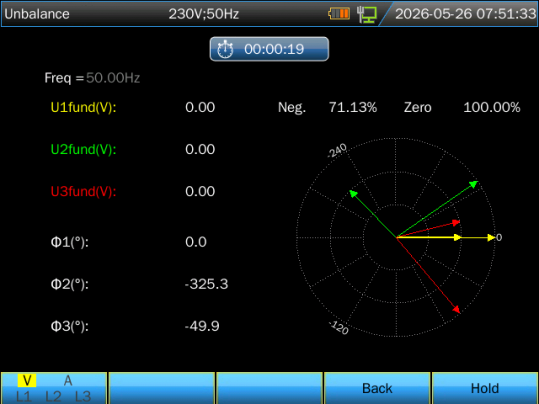Screen dimensions: 539x404
Task: Switch to the A current mode
Action: (68, 381)
